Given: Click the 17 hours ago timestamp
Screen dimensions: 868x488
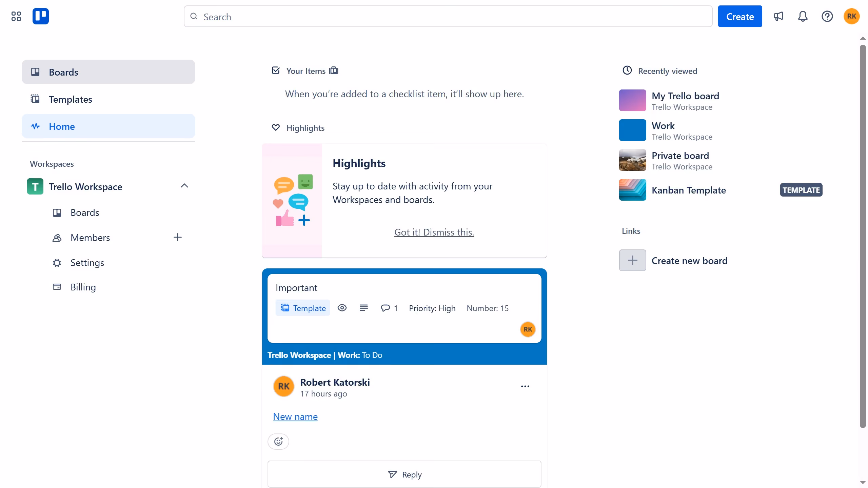Looking at the screenshot, I should coord(323,394).
